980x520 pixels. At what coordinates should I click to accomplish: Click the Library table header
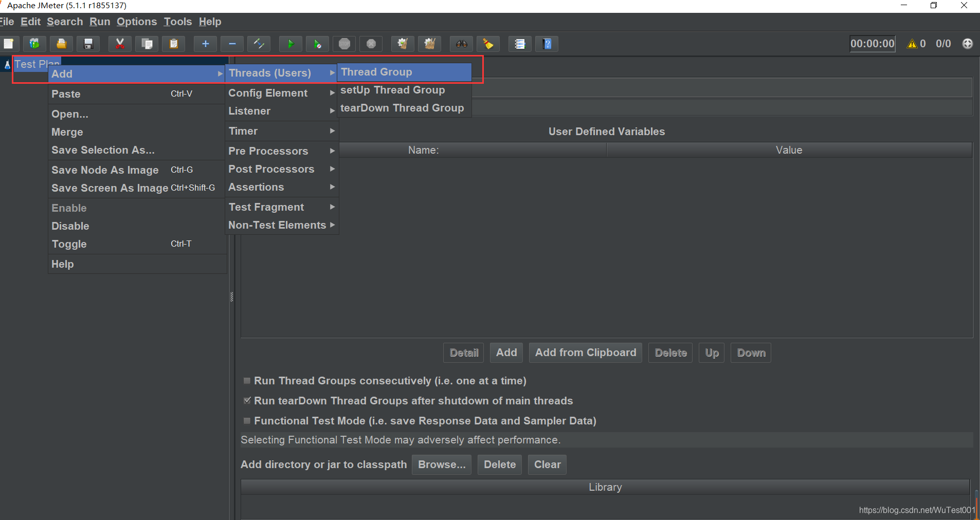[605, 487]
